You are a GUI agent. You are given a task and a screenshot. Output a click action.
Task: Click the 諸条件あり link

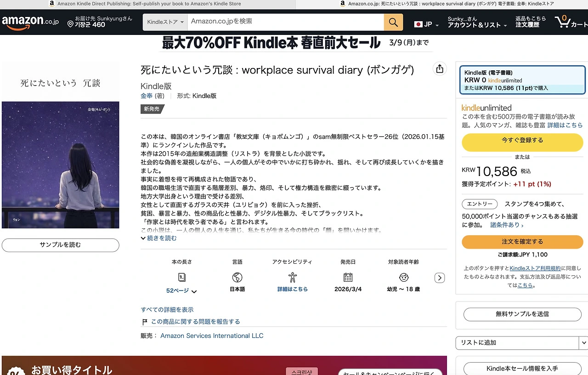[507, 225]
